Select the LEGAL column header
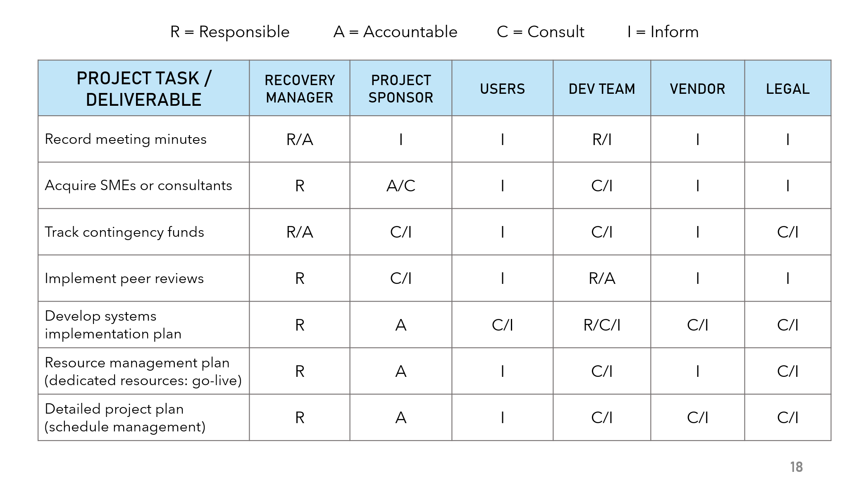The width and height of the screenshot is (868, 488). tap(788, 88)
